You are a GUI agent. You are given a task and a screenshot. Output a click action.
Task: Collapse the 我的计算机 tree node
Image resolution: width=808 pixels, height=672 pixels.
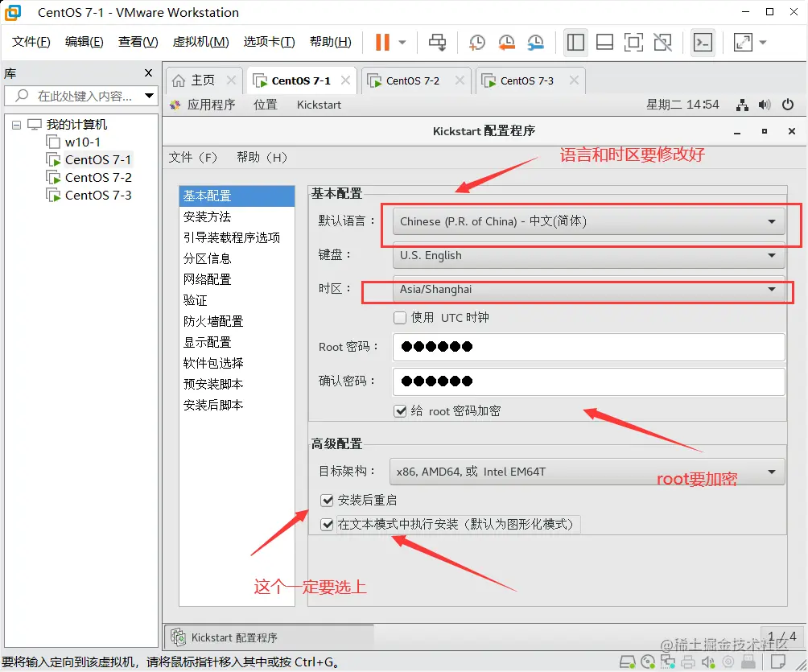[16, 125]
